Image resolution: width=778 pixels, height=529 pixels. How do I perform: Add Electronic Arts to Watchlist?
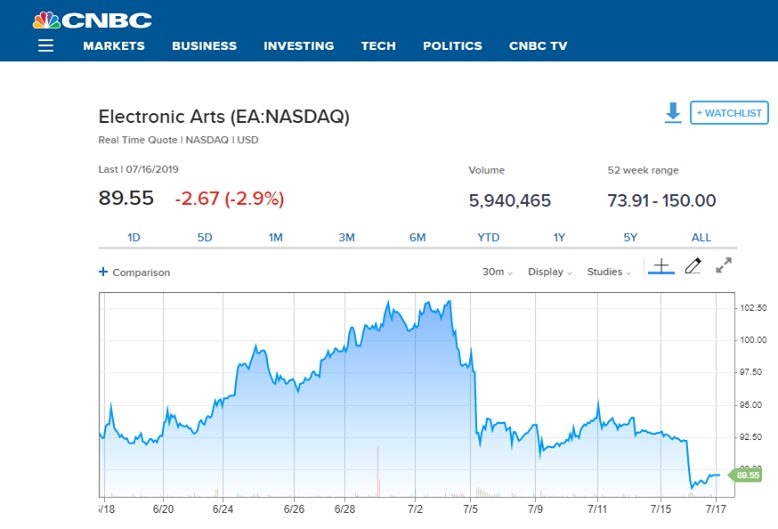[730, 113]
